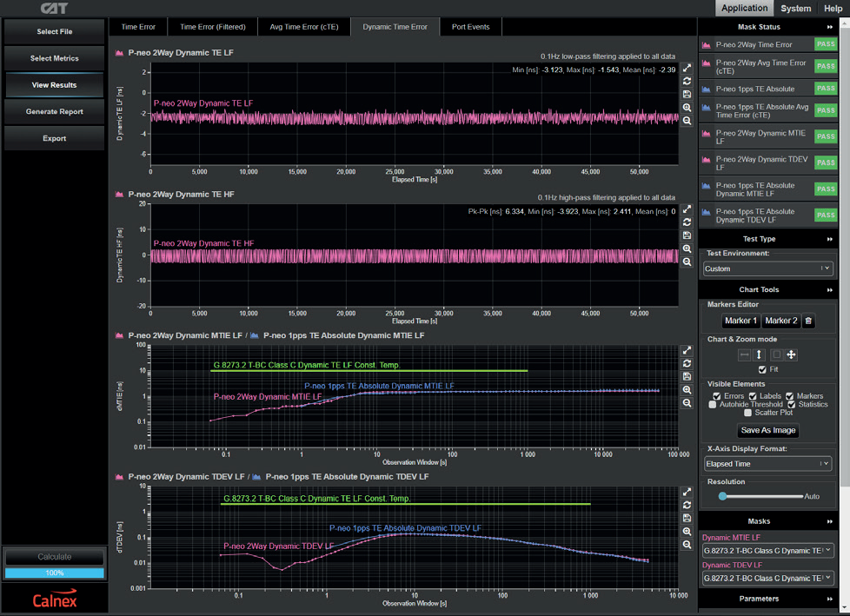This screenshot has width=850, height=616.
Task: Switch to the Port Events tab
Action: [x=470, y=27]
